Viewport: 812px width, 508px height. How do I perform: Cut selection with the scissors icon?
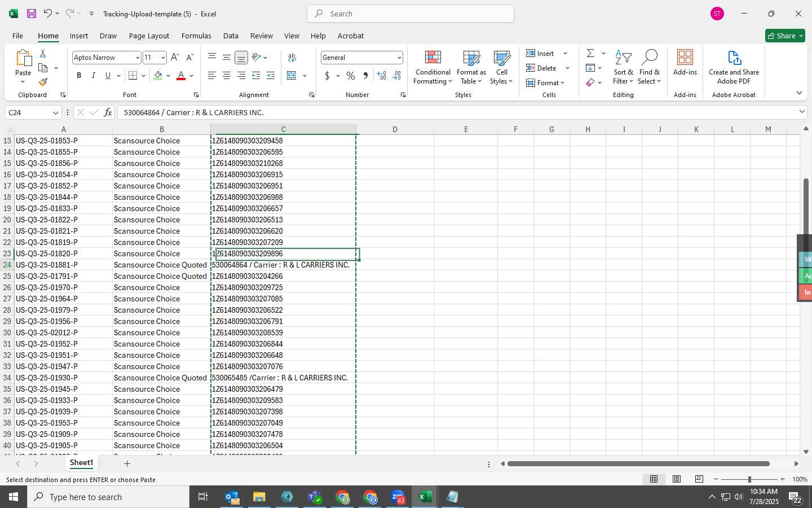(x=43, y=54)
